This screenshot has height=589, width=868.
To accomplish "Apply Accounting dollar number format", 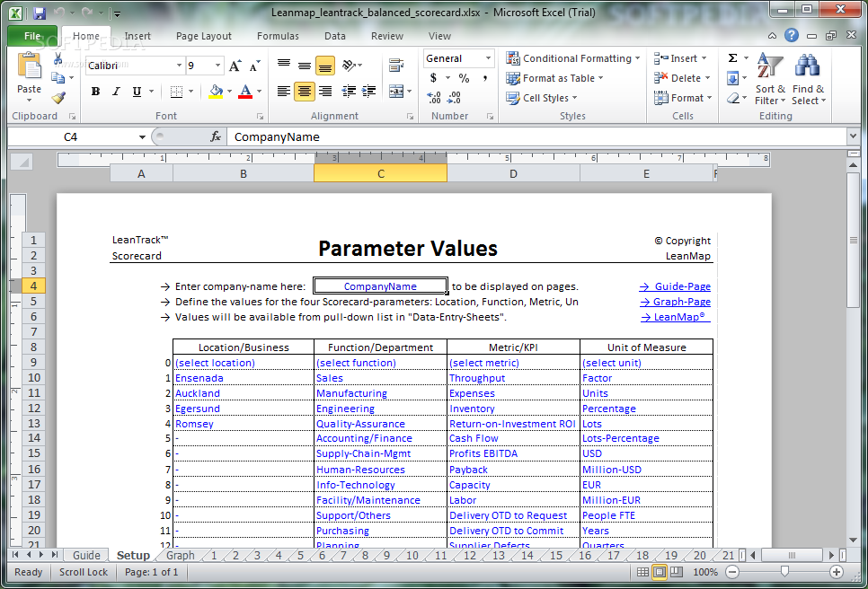I will pyautogui.click(x=433, y=78).
